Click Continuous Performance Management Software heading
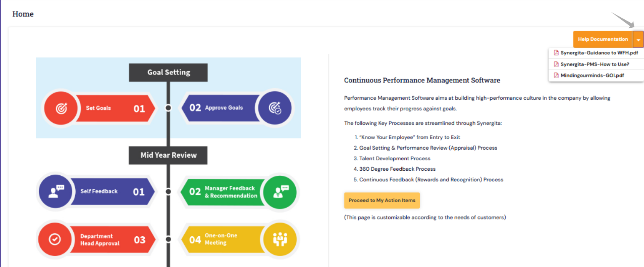 [422, 80]
